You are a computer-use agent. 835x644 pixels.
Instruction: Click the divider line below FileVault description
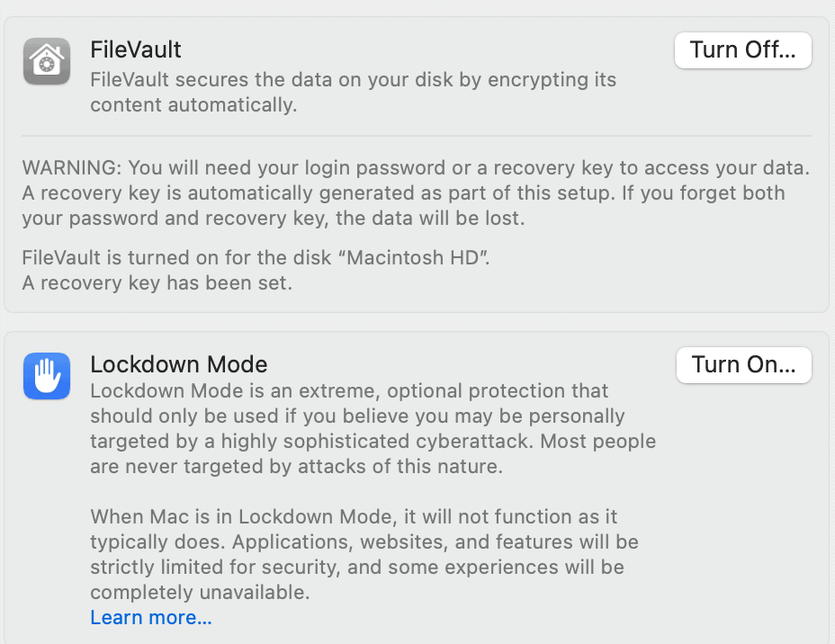417,136
